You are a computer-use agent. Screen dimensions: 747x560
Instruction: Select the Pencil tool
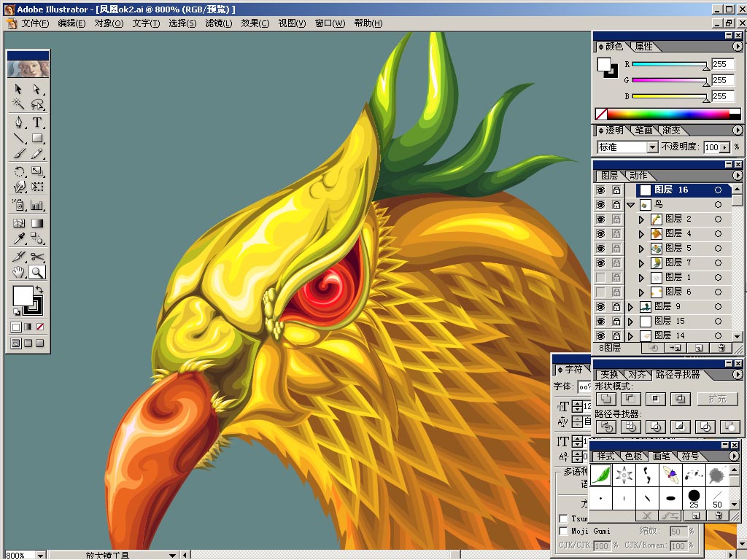(x=37, y=153)
